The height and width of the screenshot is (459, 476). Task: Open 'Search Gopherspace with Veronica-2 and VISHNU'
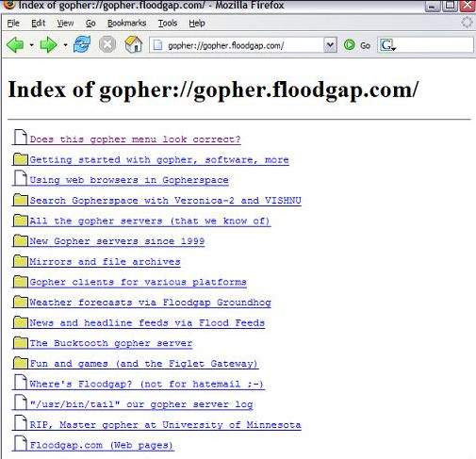(166, 201)
